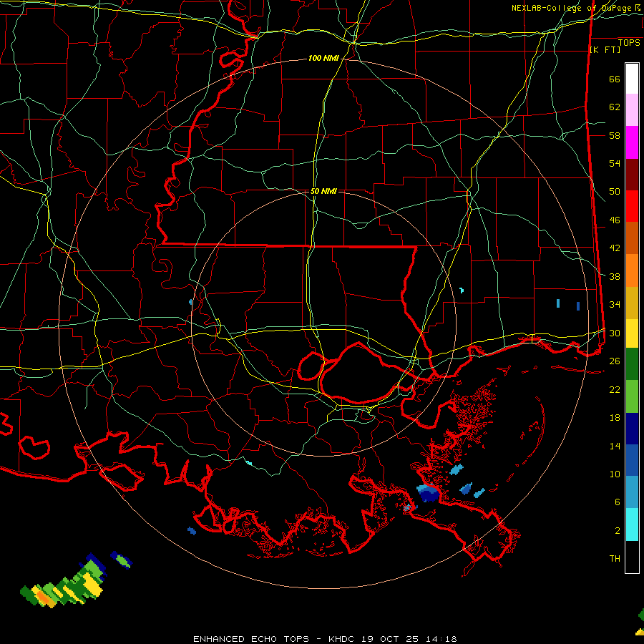644x644 pixels.
Task: Click the dark orange swatch between 46 and 42
Action: (632, 238)
